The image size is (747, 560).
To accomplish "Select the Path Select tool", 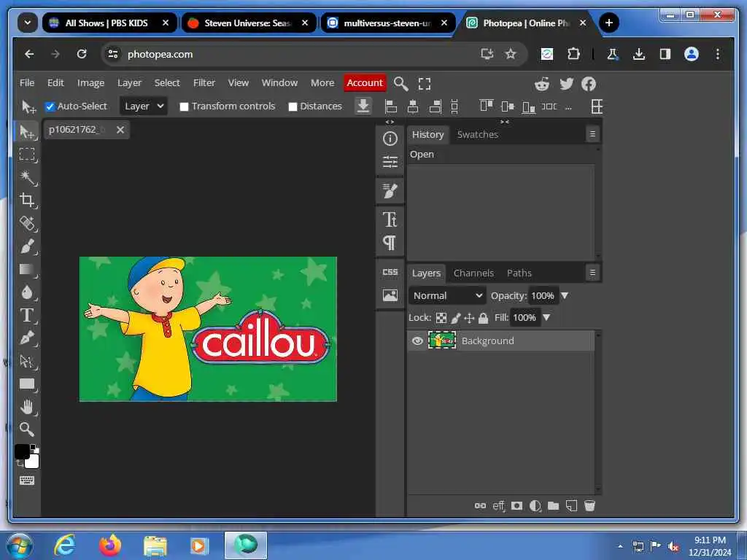I will click(x=27, y=361).
